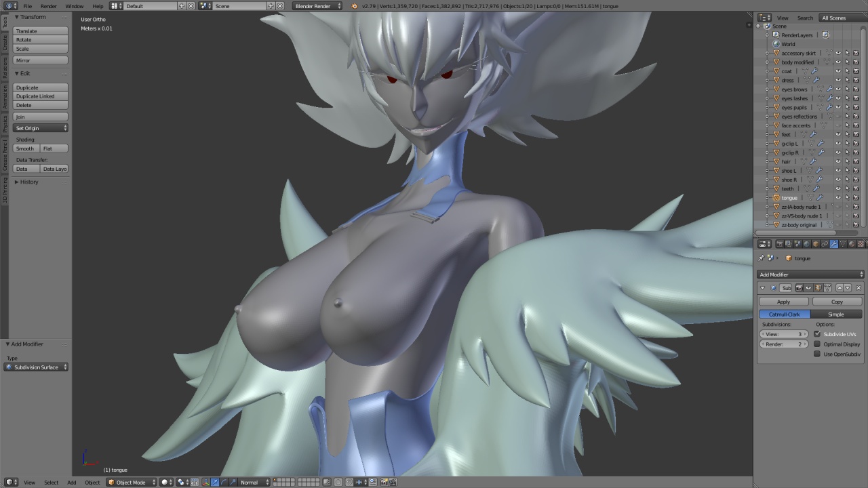Screen dimensions: 868x488
Task: Open the Modifiers properties tab wrench icon
Action: [x=833, y=244]
